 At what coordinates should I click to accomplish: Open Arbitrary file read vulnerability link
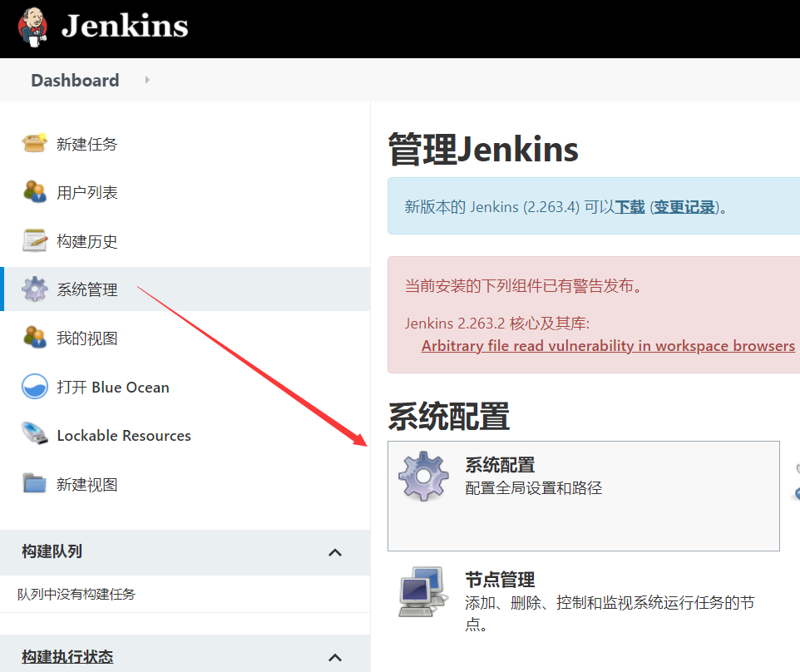[x=608, y=346]
